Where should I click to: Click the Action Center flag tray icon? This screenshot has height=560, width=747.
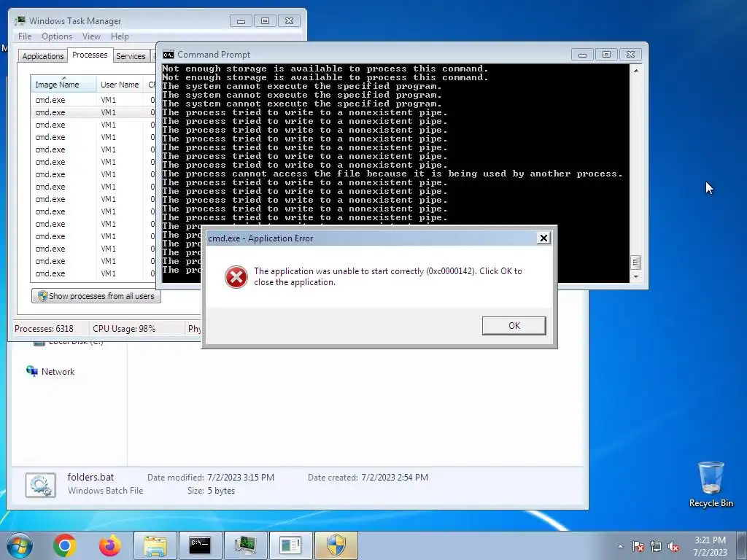[638, 546]
